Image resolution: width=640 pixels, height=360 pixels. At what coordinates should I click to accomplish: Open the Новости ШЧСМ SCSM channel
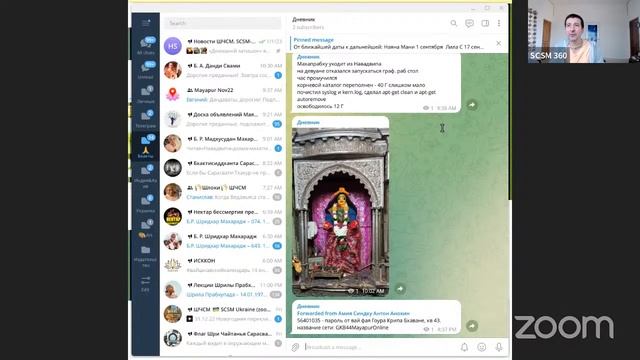pyautogui.click(x=222, y=46)
